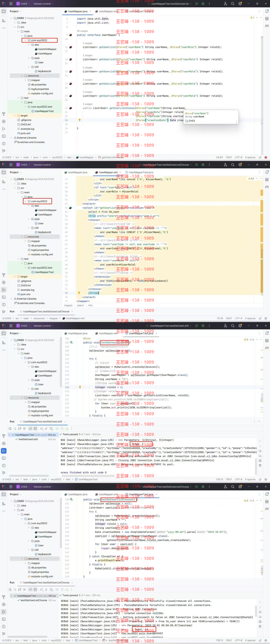The height and width of the screenshot is (644, 270).
Task: Open Maven tool window in UserMapper.xml window
Action: [267, 187]
